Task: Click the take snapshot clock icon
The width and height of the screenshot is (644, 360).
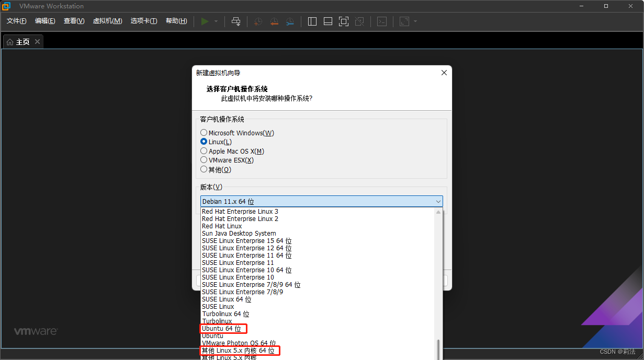Action: click(x=258, y=21)
